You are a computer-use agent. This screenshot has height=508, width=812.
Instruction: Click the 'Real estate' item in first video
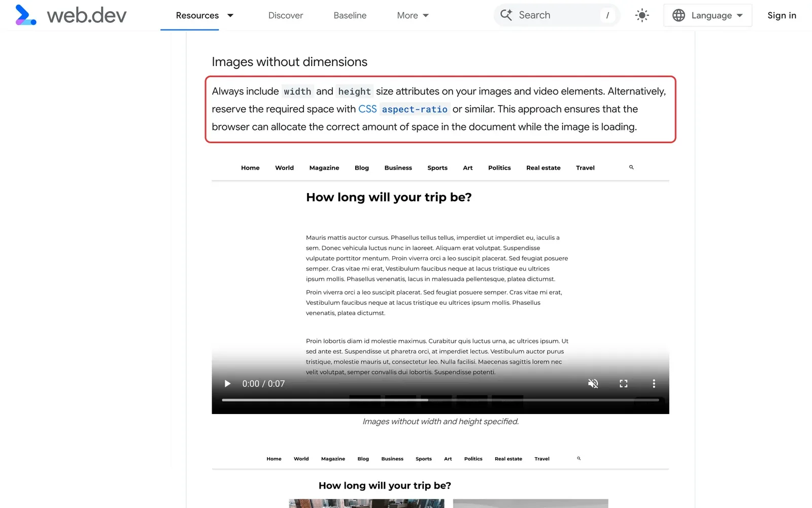[543, 168]
